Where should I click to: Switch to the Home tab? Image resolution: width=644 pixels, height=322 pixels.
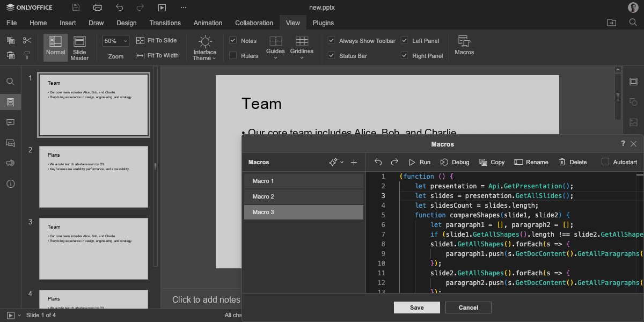click(38, 23)
